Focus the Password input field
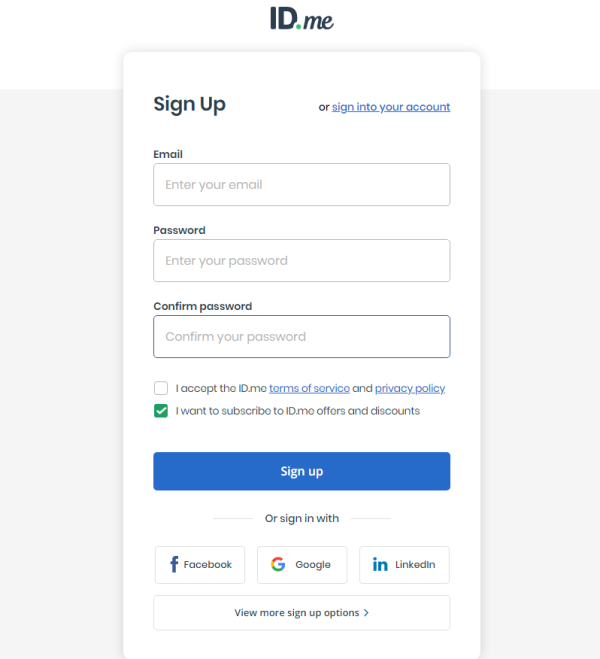Viewport: 600px width, 659px height. pos(301,261)
